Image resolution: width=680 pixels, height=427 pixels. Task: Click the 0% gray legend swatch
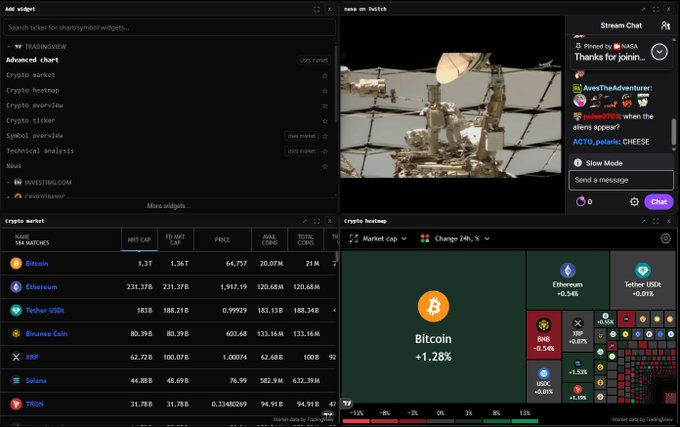440,421
